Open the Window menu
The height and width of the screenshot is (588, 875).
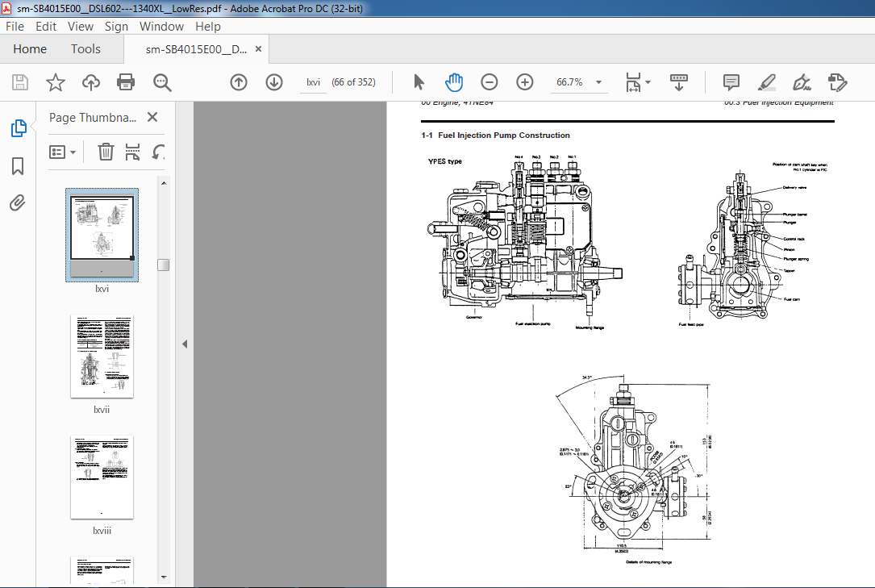pyautogui.click(x=161, y=27)
